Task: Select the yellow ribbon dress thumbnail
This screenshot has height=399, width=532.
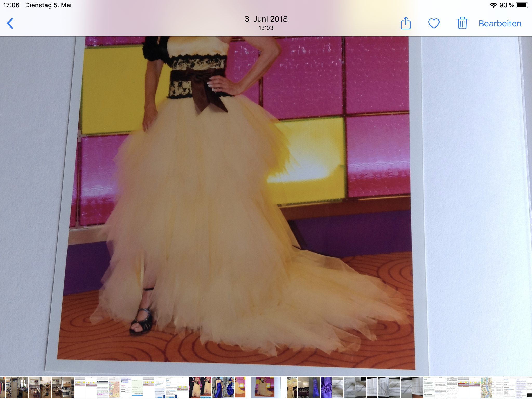Action: [x=292, y=387]
